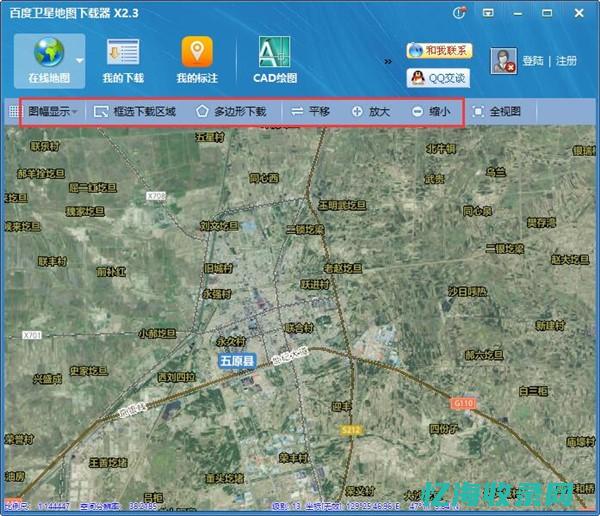The height and width of the screenshot is (516, 600).
Task: Select 框选下载区域 rectangle selection tool
Action: click(x=135, y=112)
